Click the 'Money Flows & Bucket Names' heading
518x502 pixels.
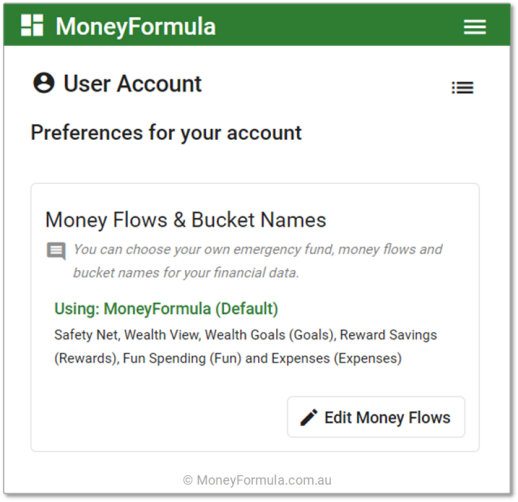(x=186, y=220)
